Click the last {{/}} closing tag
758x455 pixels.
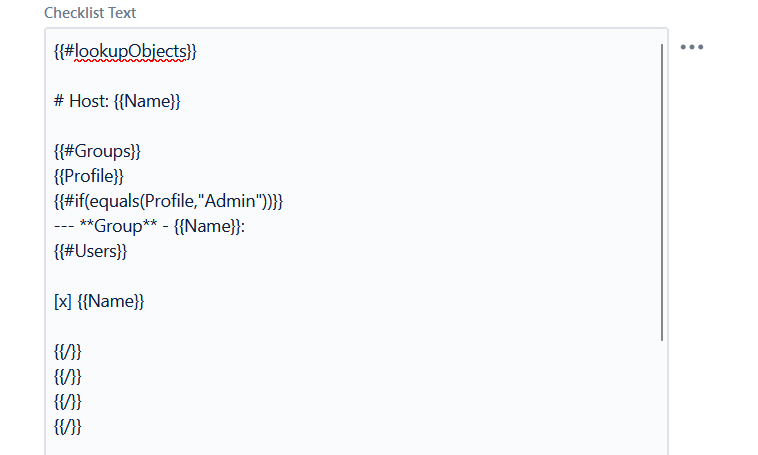click(68, 427)
